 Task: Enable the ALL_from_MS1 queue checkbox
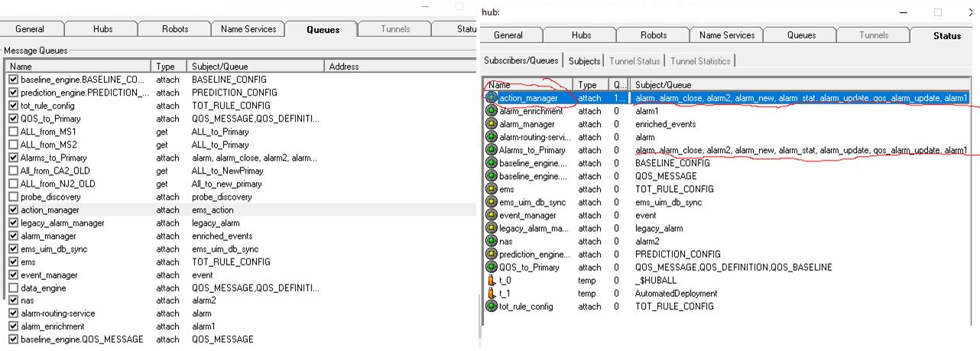[x=13, y=132]
